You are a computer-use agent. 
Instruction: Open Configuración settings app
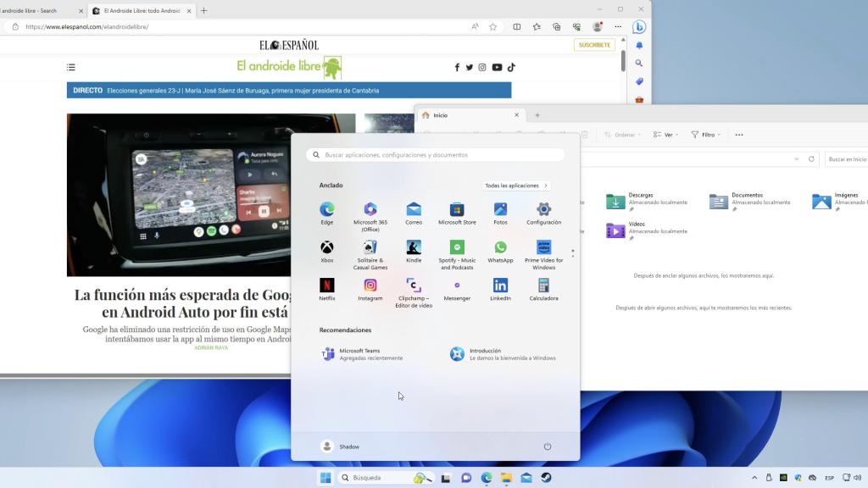pos(543,213)
